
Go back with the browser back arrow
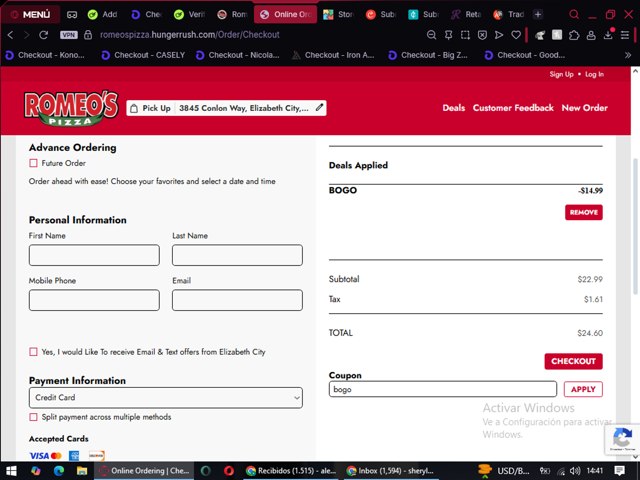pos(11,35)
